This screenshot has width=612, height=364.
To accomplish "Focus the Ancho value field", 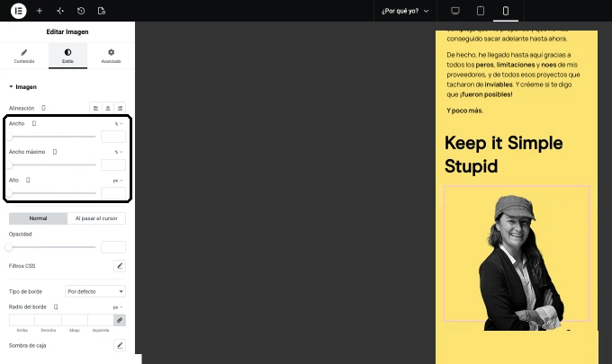I will (113, 137).
